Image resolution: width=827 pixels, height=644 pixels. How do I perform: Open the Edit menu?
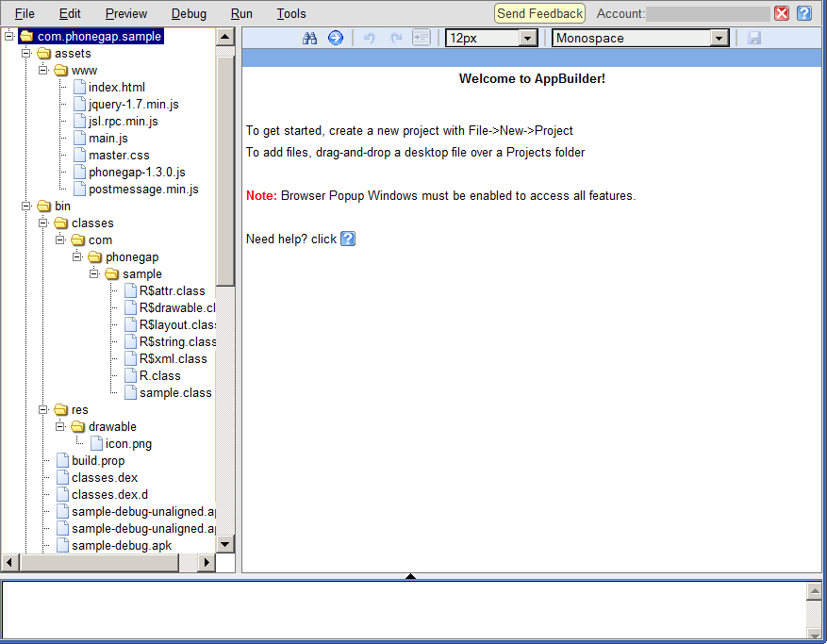point(70,14)
